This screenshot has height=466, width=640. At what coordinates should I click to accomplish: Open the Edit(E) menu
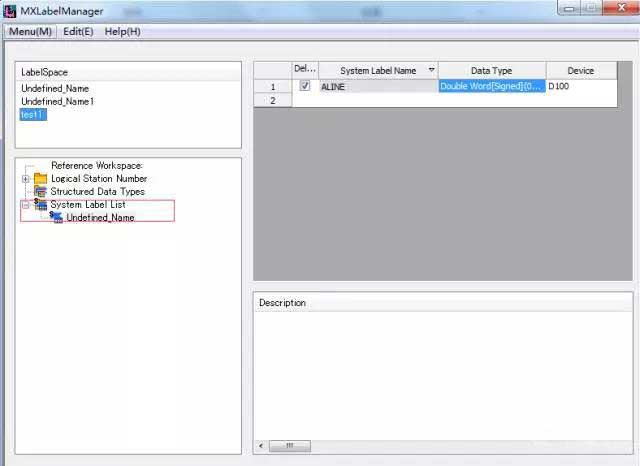coord(78,31)
